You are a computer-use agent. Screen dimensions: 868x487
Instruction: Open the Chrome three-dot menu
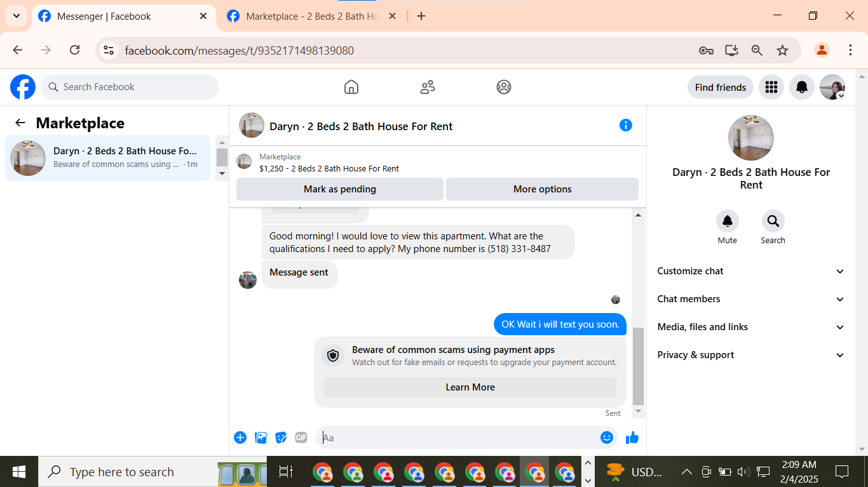pyautogui.click(x=850, y=50)
